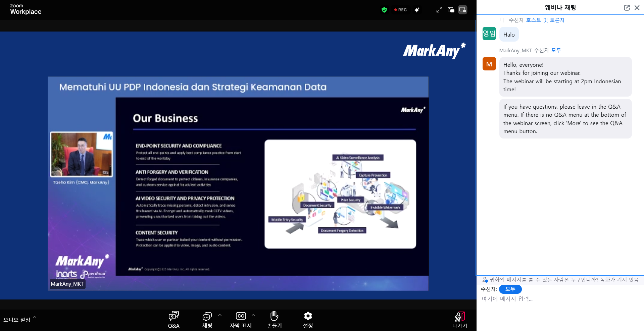
Task: Toggle the highlighted view layout icon
Action: tap(463, 10)
